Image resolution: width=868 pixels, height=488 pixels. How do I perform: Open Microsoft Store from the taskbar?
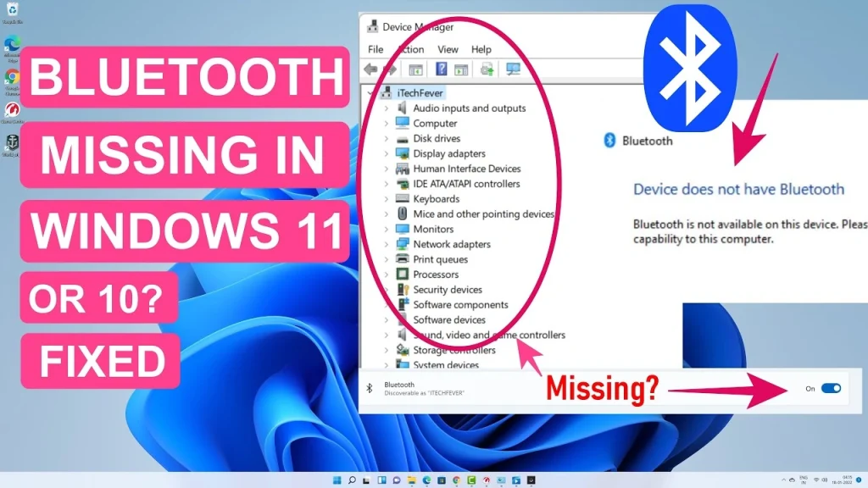click(441, 480)
